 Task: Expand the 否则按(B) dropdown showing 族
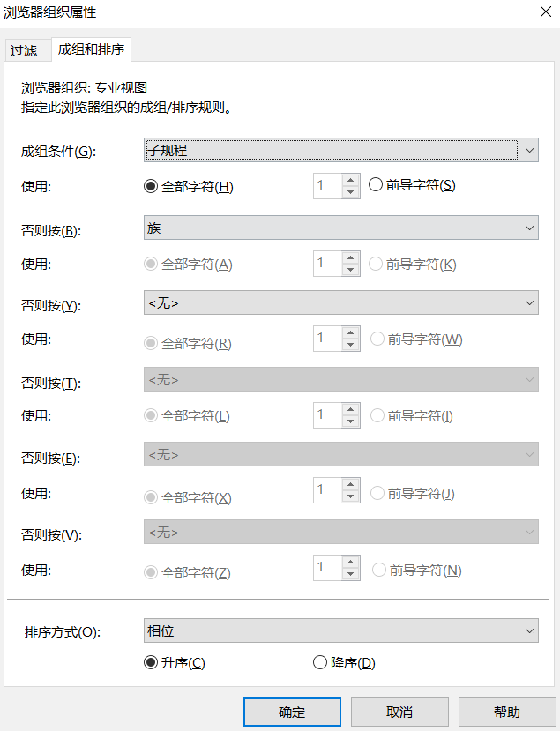pyautogui.click(x=340, y=228)
